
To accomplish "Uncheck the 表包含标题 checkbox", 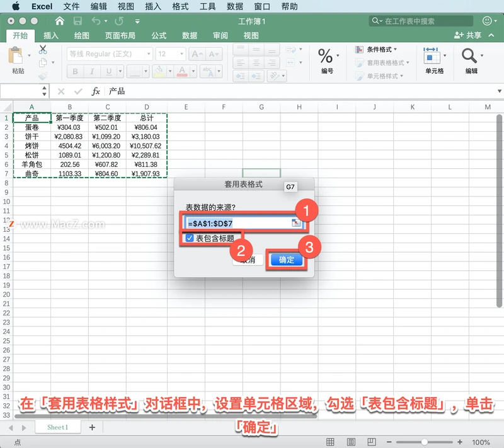I will 190,238.
